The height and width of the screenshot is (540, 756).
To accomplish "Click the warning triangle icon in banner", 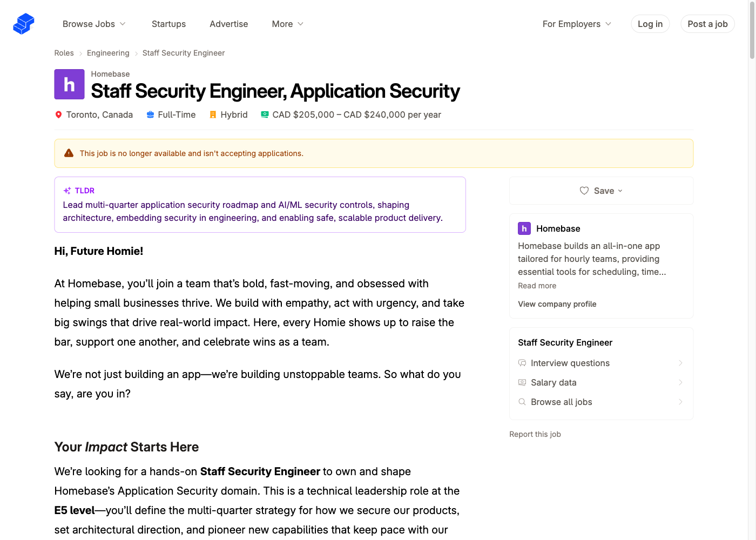I will click(69, 153).
